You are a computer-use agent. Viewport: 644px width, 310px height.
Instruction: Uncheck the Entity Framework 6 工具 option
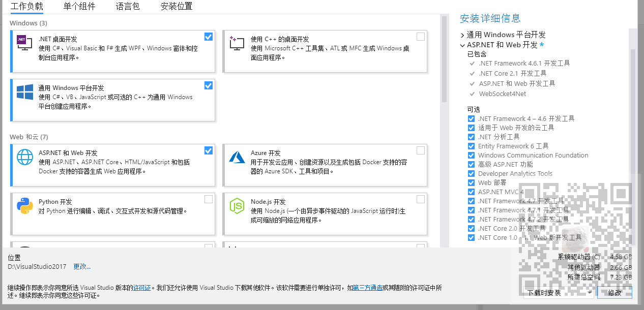click(x=471, y=146)
